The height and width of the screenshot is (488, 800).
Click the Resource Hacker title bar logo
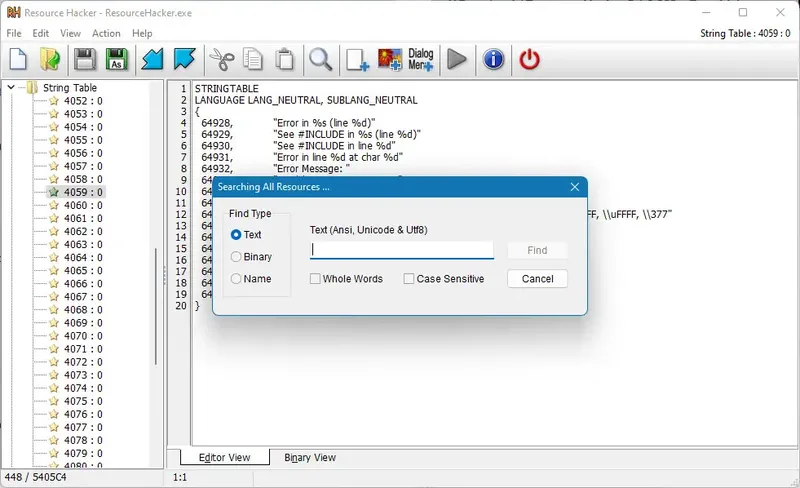click(14, 12)
